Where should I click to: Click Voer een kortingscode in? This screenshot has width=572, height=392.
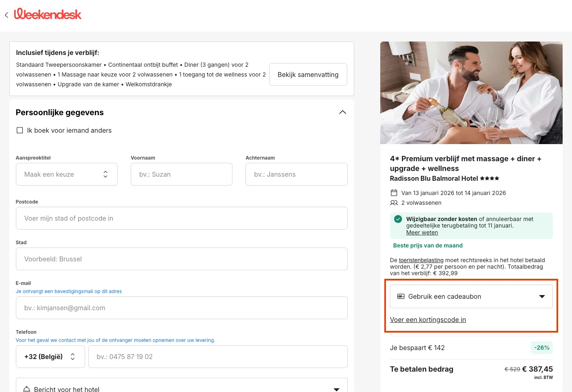point(428,320)
